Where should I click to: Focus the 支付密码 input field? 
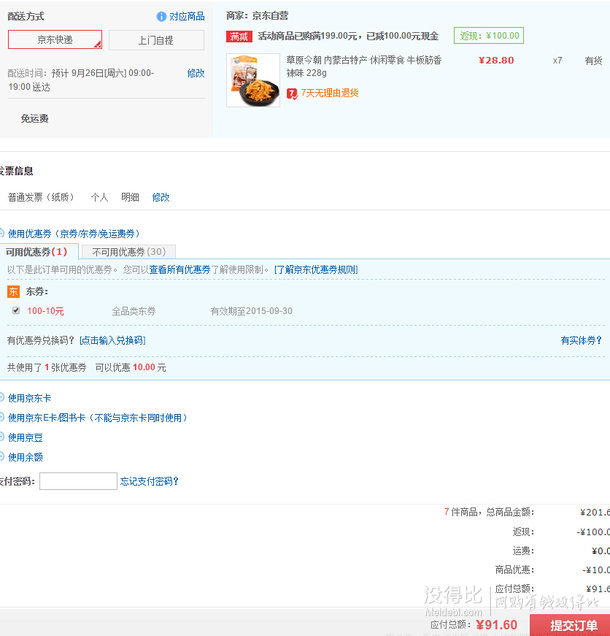78,481
